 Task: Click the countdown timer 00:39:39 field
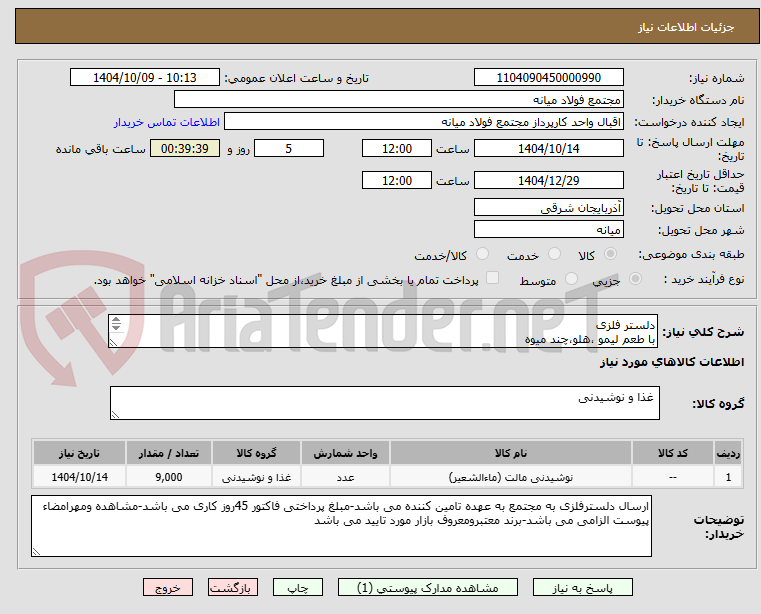(x=184, y=149)
